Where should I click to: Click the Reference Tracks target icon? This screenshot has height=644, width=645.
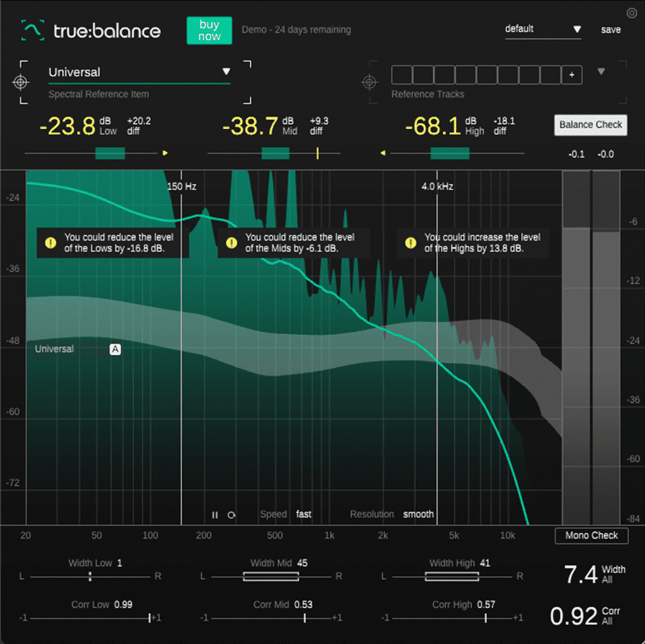click(x=369, y=82)
